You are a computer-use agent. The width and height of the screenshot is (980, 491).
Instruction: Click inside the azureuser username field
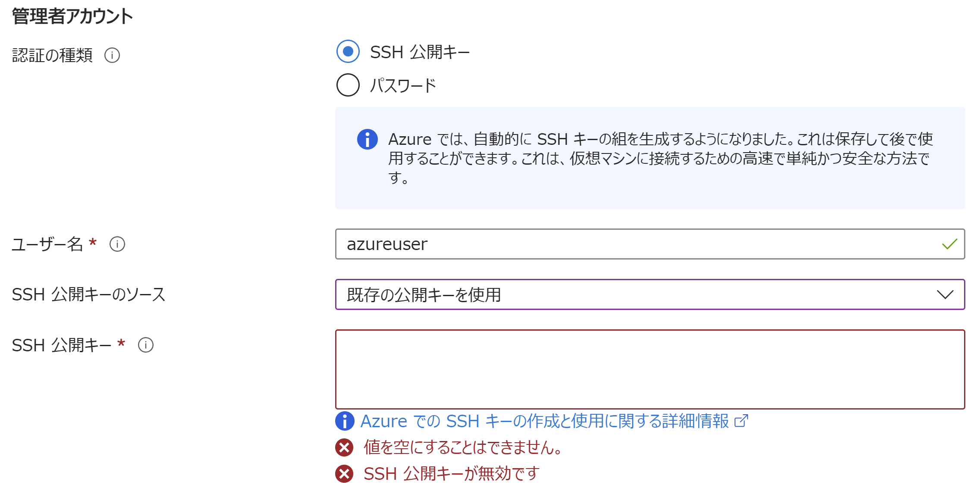[x=604, y=244]
